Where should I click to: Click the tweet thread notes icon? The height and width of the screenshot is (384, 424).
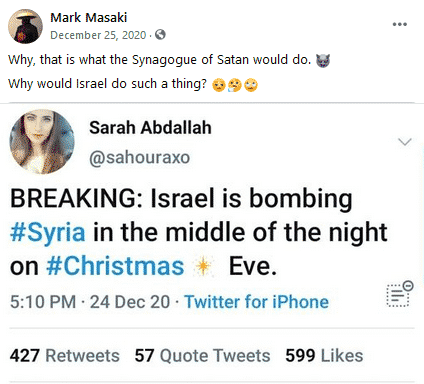pyautogui.click(x=399, y=294)
